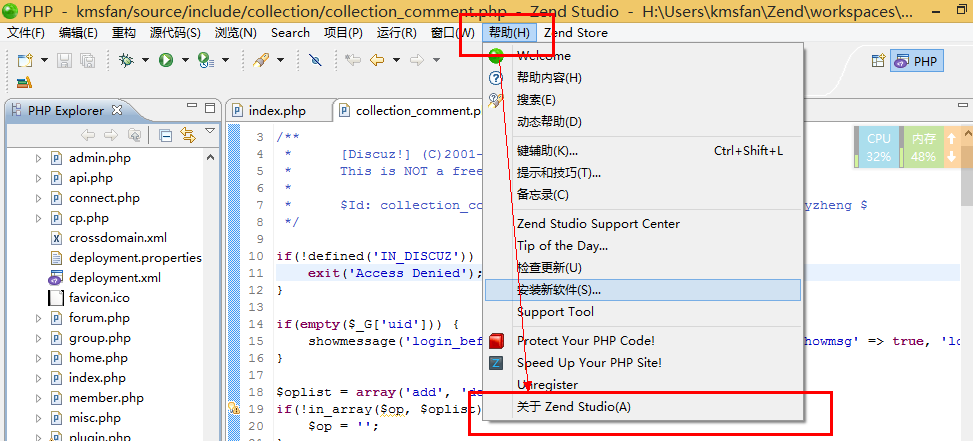The image size is (973, 441).
Task: Select member.php in tree
Action: click(x=106, y=398)
